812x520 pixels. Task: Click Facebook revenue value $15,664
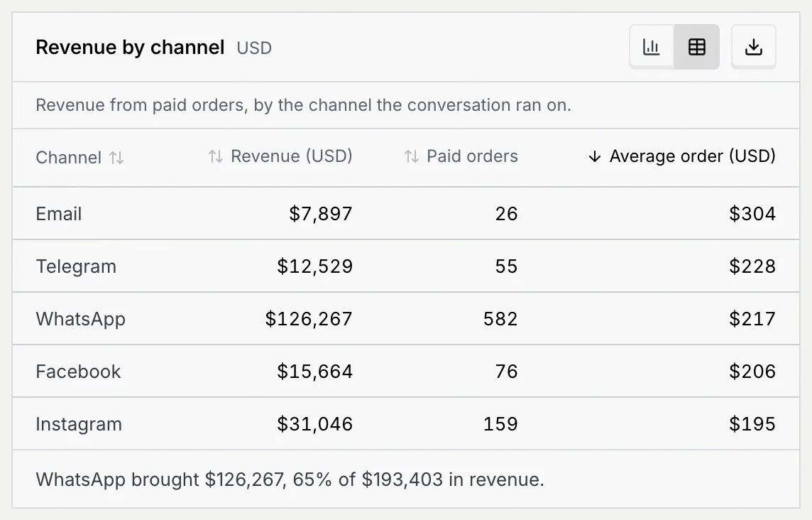point(314,372)
